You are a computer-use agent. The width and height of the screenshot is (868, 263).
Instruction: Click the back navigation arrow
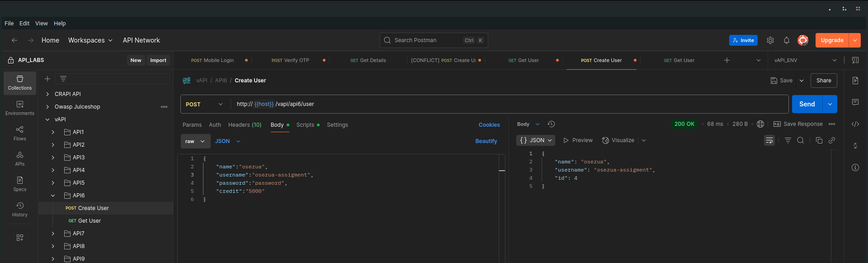click(14, 40)
